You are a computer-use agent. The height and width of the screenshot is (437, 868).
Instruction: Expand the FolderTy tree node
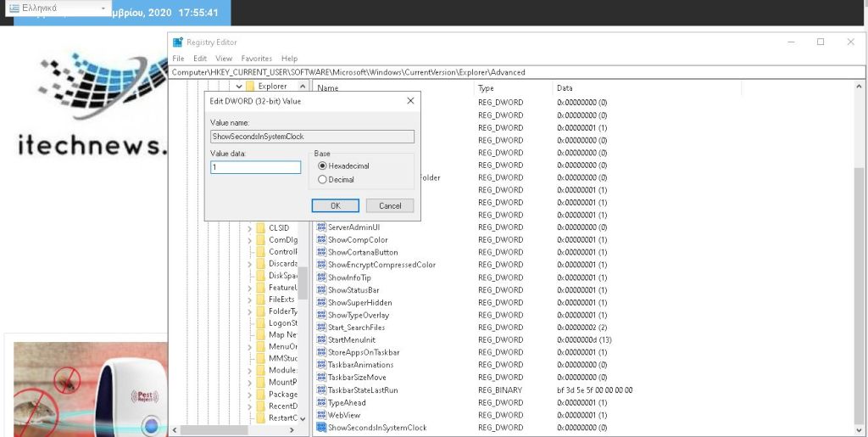click(250, 311)
